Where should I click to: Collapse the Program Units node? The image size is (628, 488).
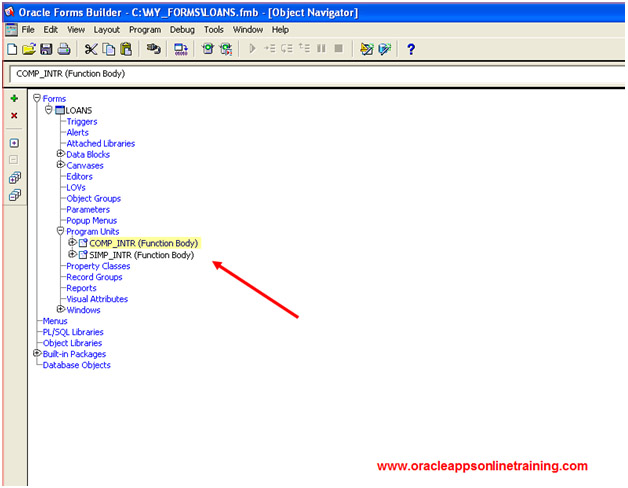tap(60, 231)
